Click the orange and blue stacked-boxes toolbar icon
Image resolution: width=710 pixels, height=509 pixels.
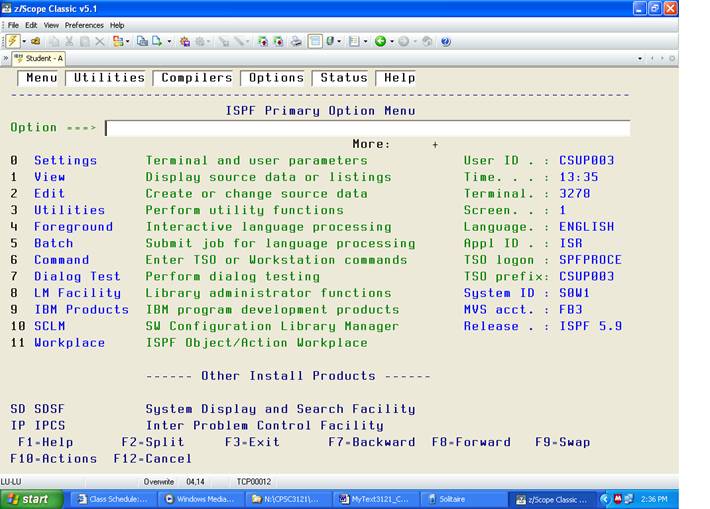(x=118, y=42)
